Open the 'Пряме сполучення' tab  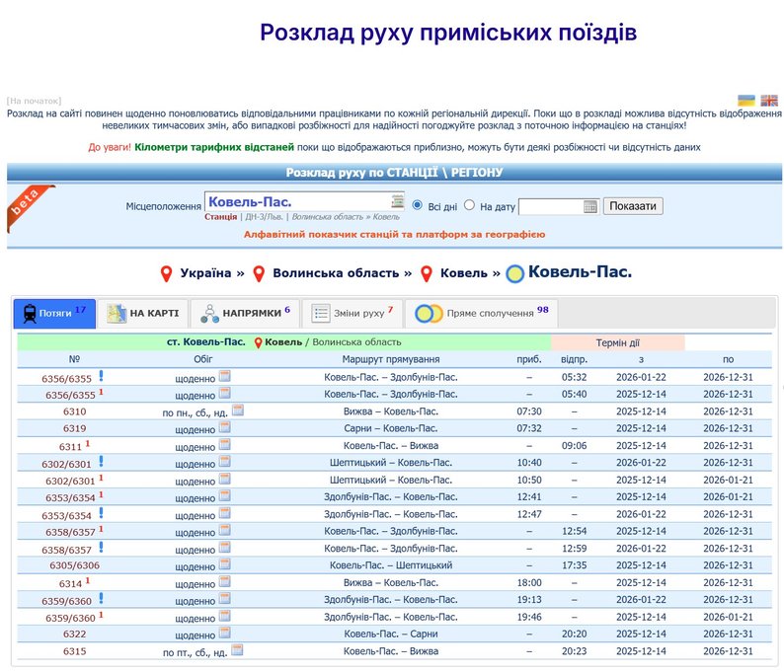pyautogui.click(x=482, y=314)
